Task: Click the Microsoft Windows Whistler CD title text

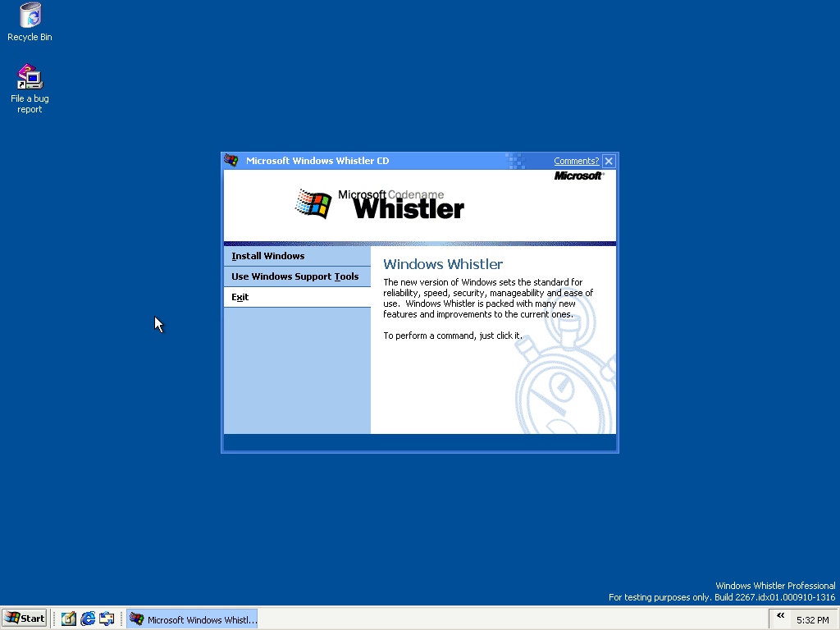Action: coord(317,161)
